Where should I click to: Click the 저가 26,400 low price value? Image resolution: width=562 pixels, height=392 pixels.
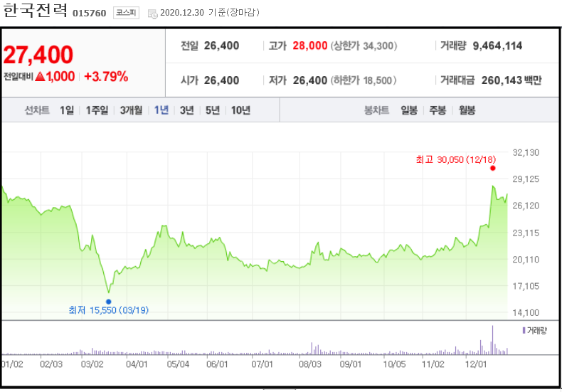pos(310,80)
